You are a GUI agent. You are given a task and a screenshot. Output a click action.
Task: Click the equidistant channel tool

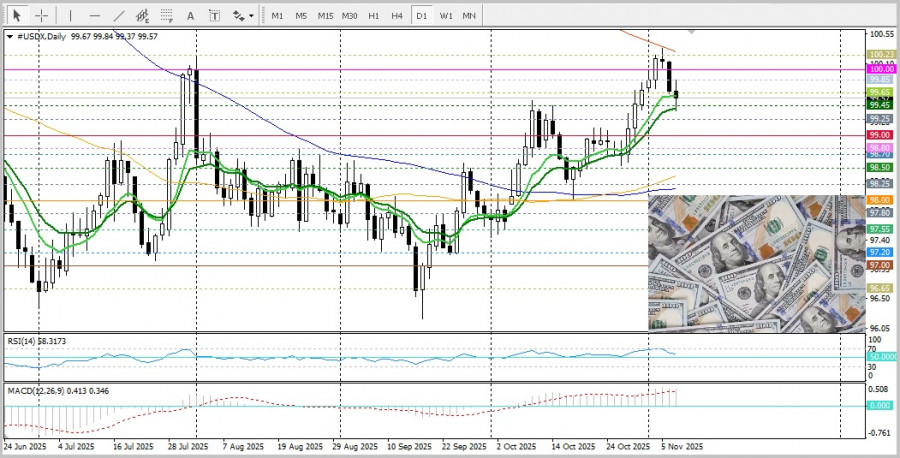(144, 16)
